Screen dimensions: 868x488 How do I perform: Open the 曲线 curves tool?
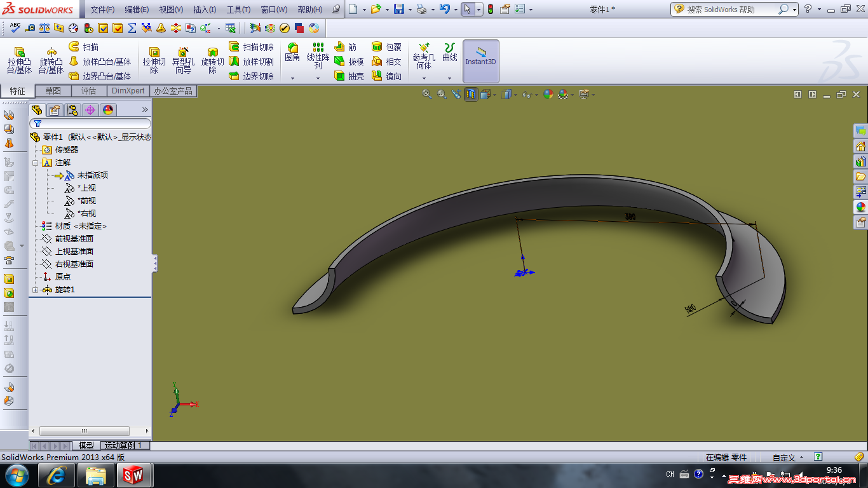449,53
